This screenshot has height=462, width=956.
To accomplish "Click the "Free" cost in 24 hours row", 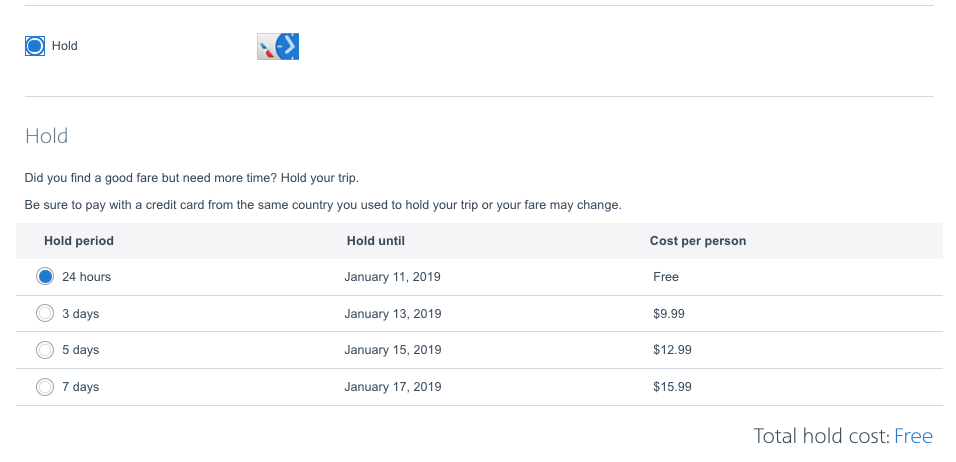I will click(666, 277).
